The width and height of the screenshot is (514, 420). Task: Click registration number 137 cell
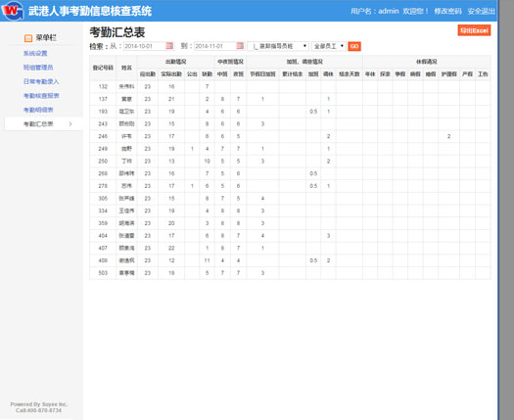[x=103, y=99]
